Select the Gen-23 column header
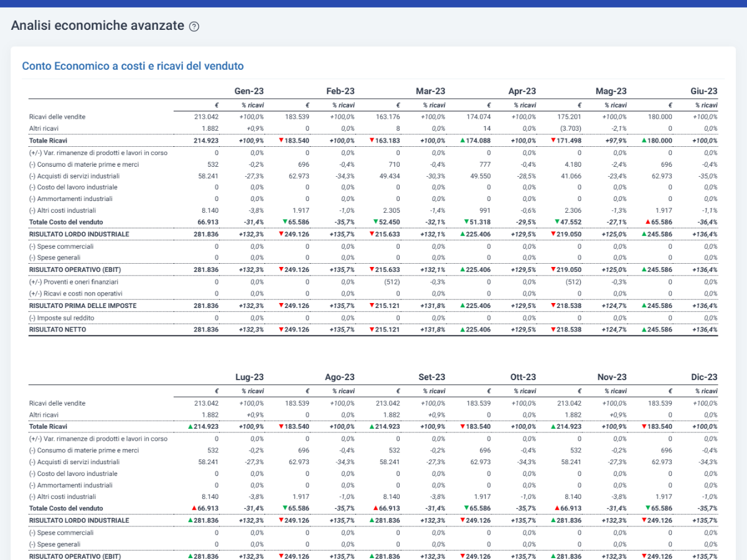The height and width of the screenshot is (560, 747). click(x=249, y=91)
